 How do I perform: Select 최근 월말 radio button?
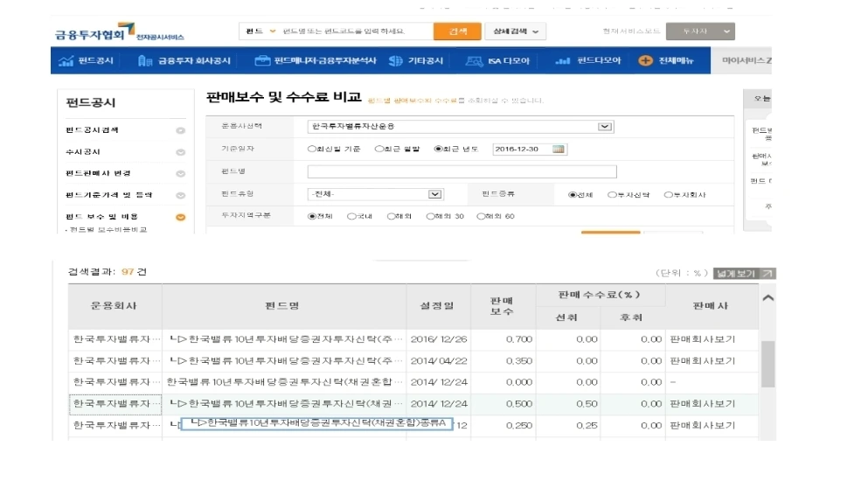(x=379, y=149)
